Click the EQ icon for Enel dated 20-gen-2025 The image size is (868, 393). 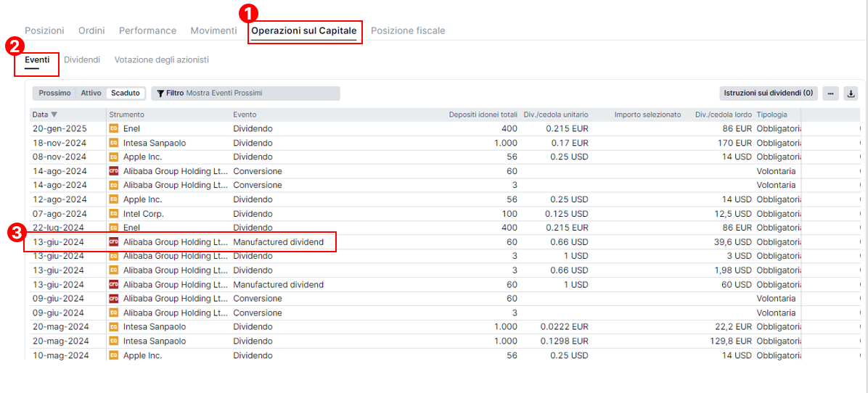tap(113, 128)
